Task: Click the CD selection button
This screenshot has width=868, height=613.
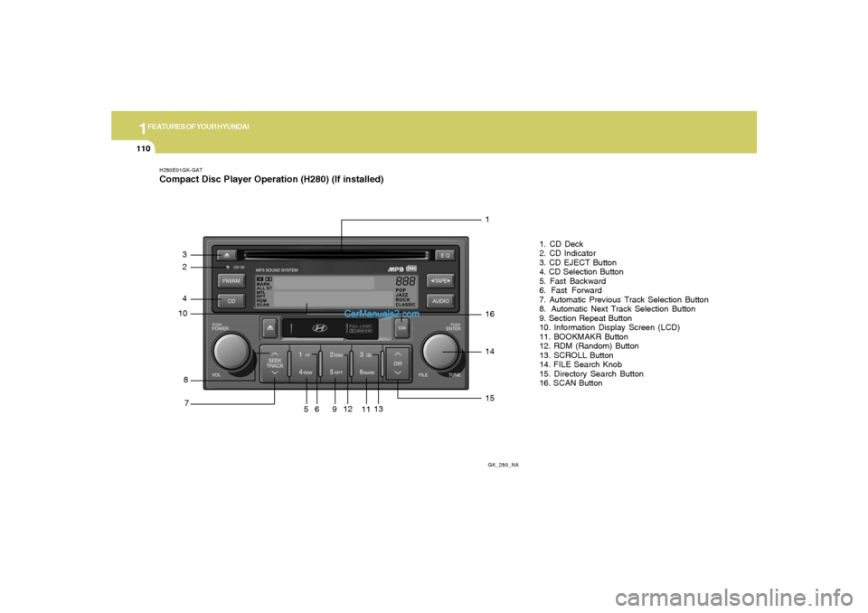Action: (x=231, y=301)
